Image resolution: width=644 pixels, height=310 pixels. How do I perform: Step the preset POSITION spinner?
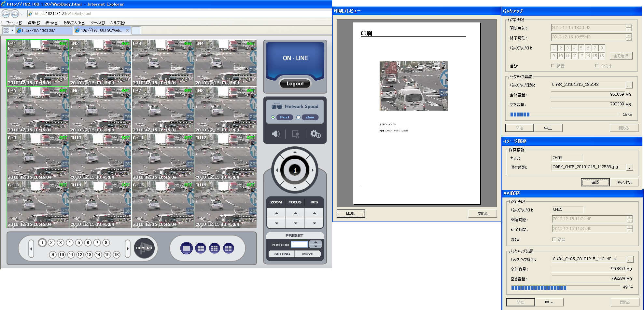pyautogui.click(x=315, y=244)
